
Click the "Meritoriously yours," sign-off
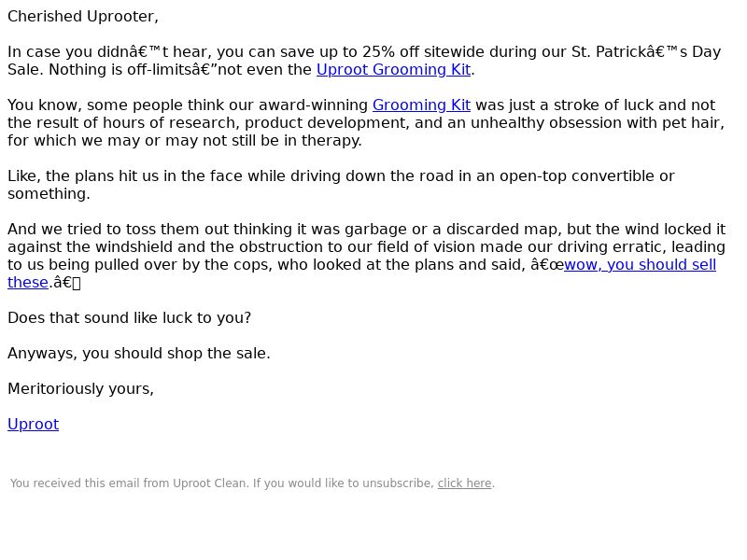(x=80, y=389)
